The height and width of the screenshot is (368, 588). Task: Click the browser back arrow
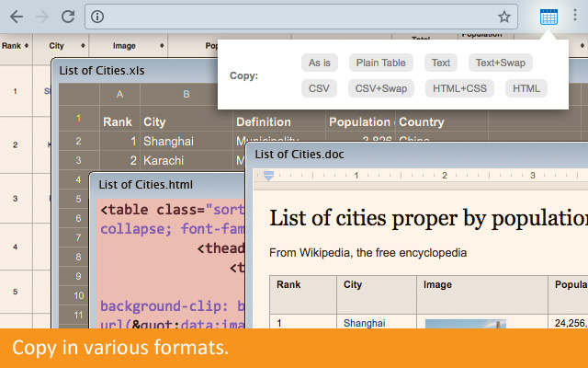17,17
